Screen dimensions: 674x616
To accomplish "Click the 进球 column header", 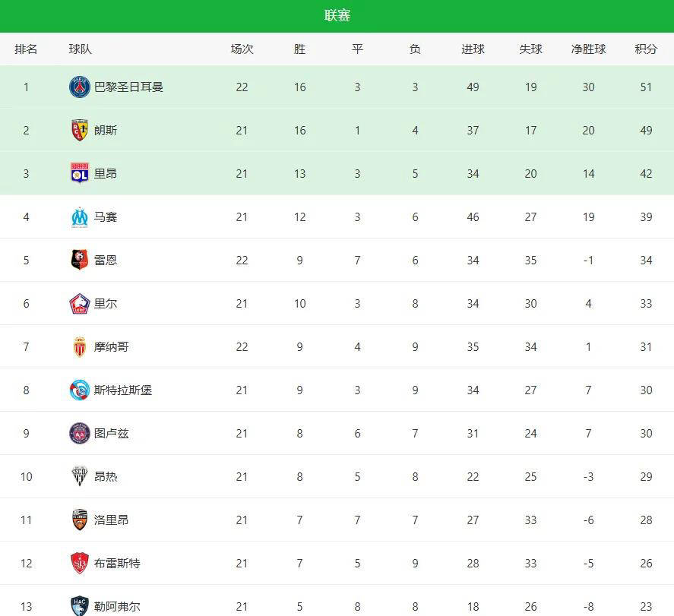I will tap(473, 49).
